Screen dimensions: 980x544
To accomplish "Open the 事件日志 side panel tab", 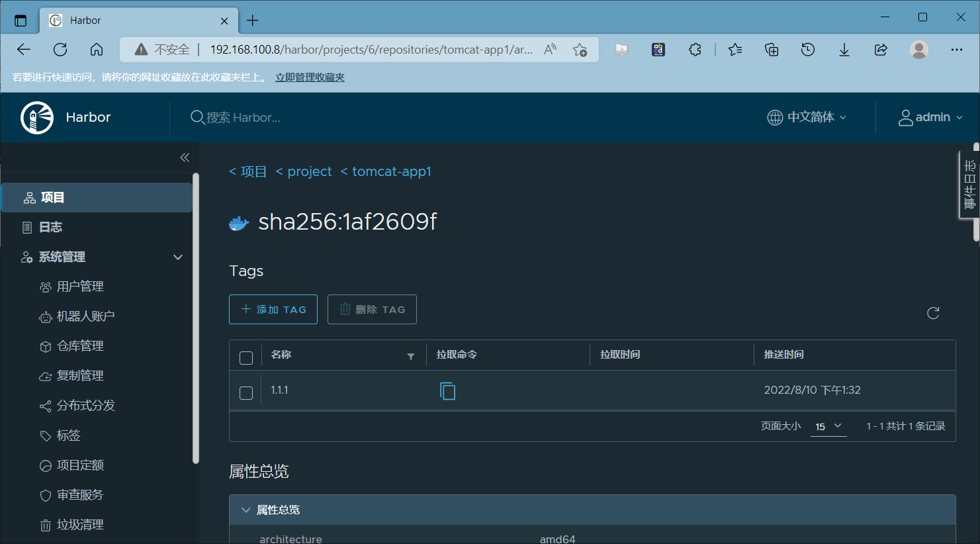I will [x=969, y=185].
